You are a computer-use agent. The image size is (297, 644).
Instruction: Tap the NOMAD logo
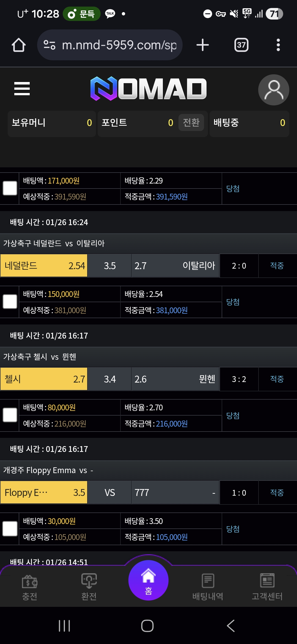pyautogui.click(x=148, y=89)
